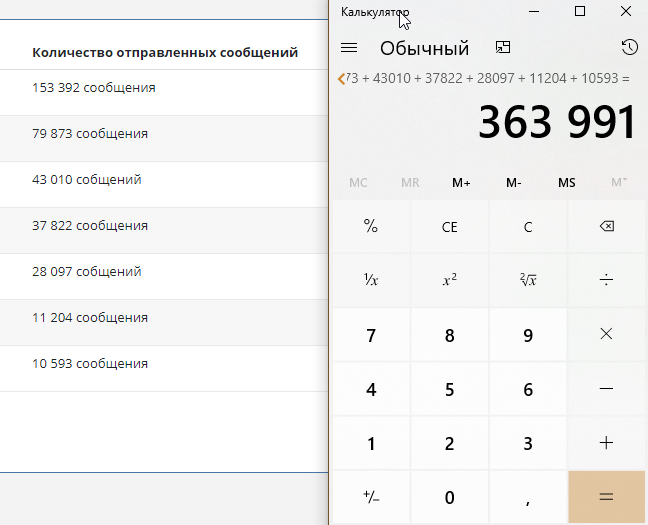Open the calculator hamburger navigation menu
The width and height of the screenshot is (648, 525).
349,48
